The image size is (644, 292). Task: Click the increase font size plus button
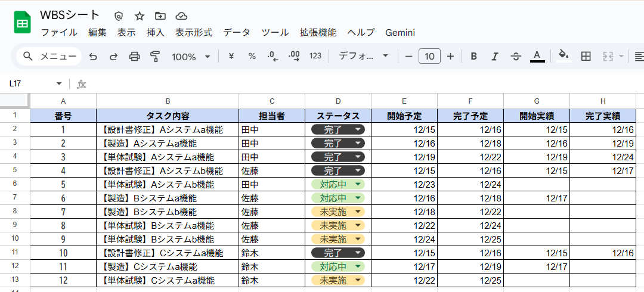point(450,57)
